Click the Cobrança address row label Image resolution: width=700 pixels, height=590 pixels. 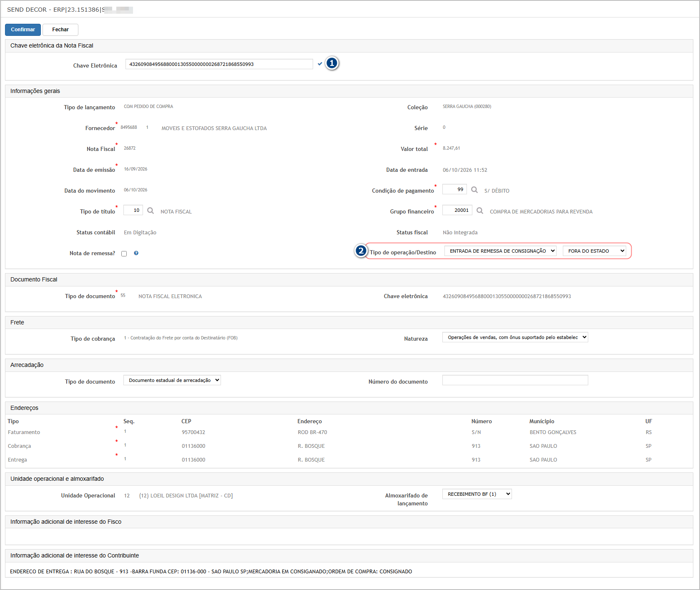[x=20, y=446]
